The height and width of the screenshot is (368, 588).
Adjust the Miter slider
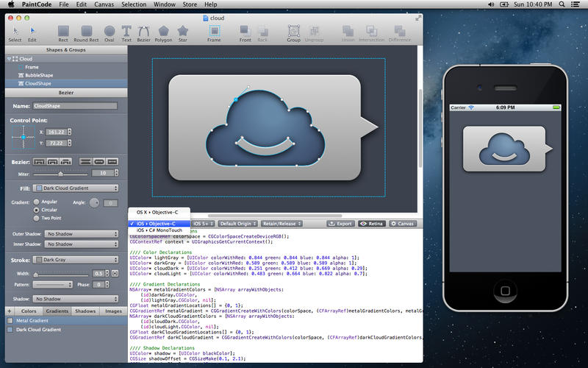[x=62, y=173]
